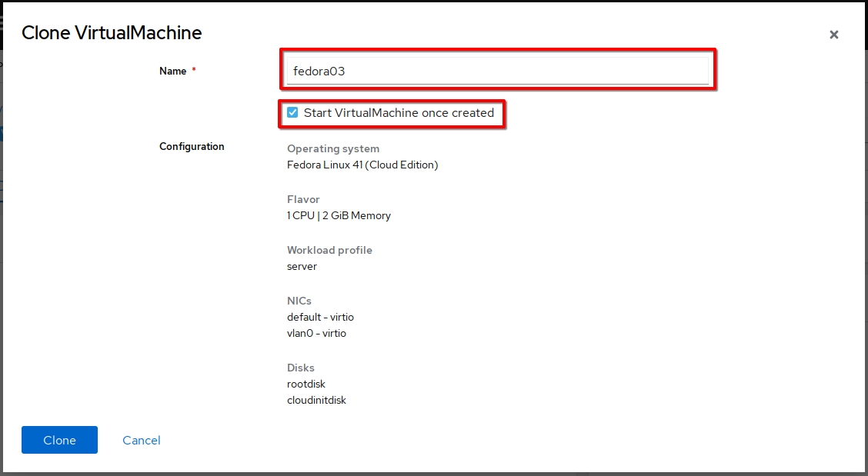
Task: Click the 'server' workload profile value
Action: [x=302, y=267]
